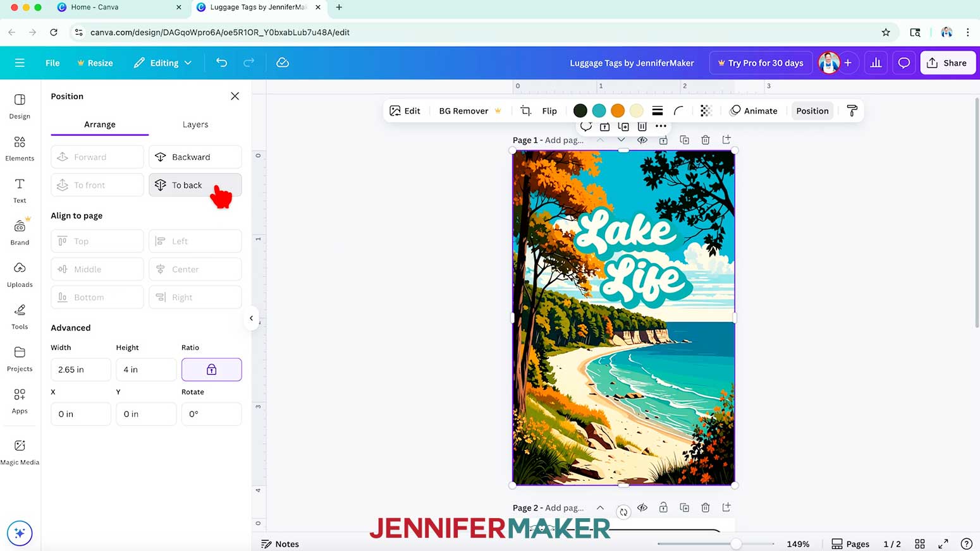The width and height of the screenshot is (980, 551).
Task: Lock Page 1 using the lock icon
Action: point(663,140)
